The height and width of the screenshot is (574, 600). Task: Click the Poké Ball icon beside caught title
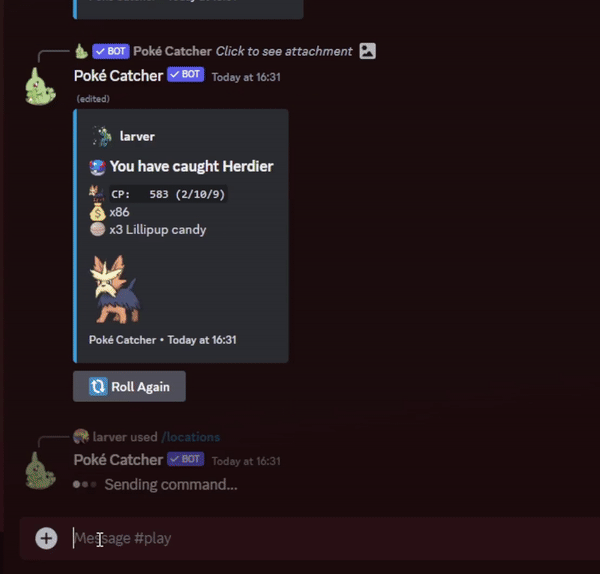pos(98,167)
